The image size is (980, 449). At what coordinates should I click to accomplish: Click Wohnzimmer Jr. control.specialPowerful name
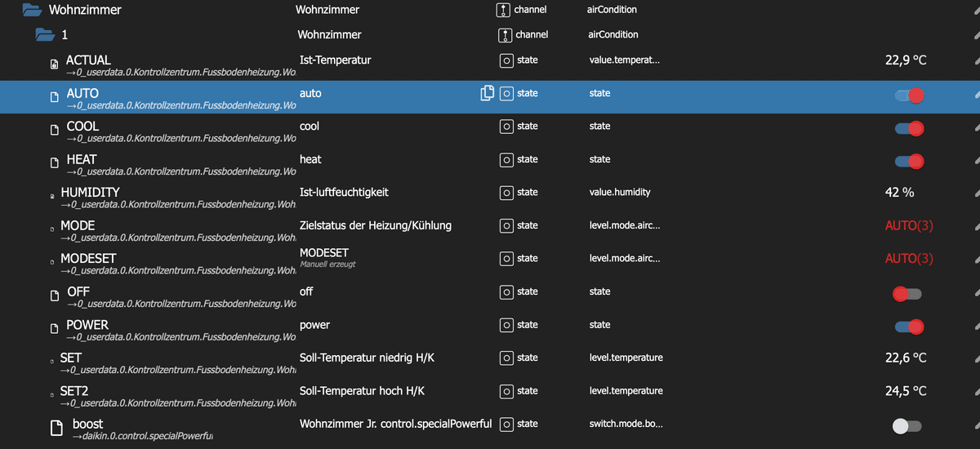(396, 424)
